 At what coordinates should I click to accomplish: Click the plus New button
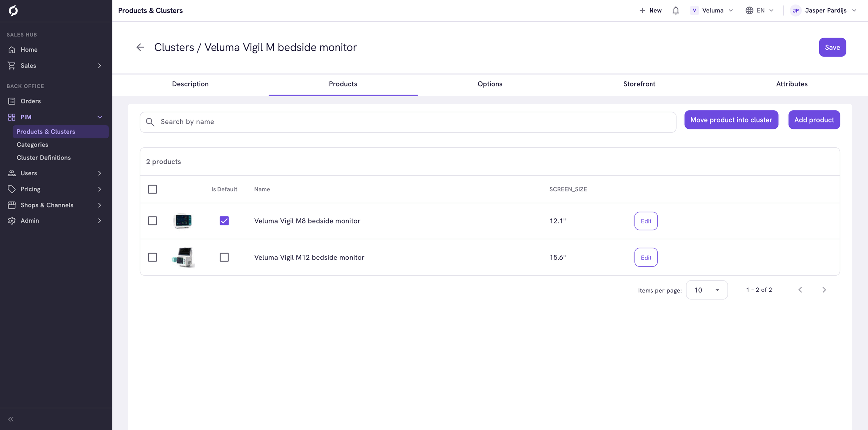click(651, 10)
